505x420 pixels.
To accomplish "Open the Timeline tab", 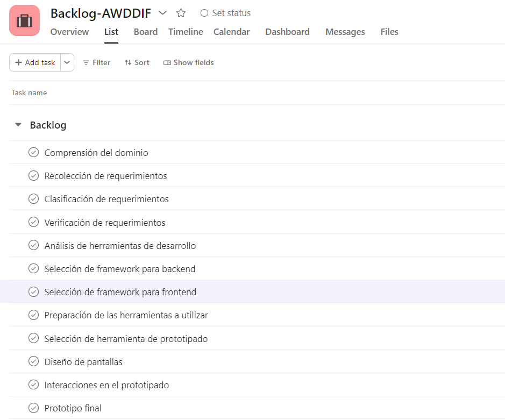I will pyautogui.click(x=186, y=32).
